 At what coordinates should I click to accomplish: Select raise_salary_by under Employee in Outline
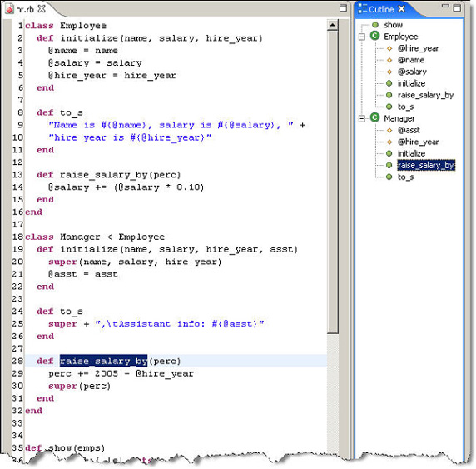425,95
